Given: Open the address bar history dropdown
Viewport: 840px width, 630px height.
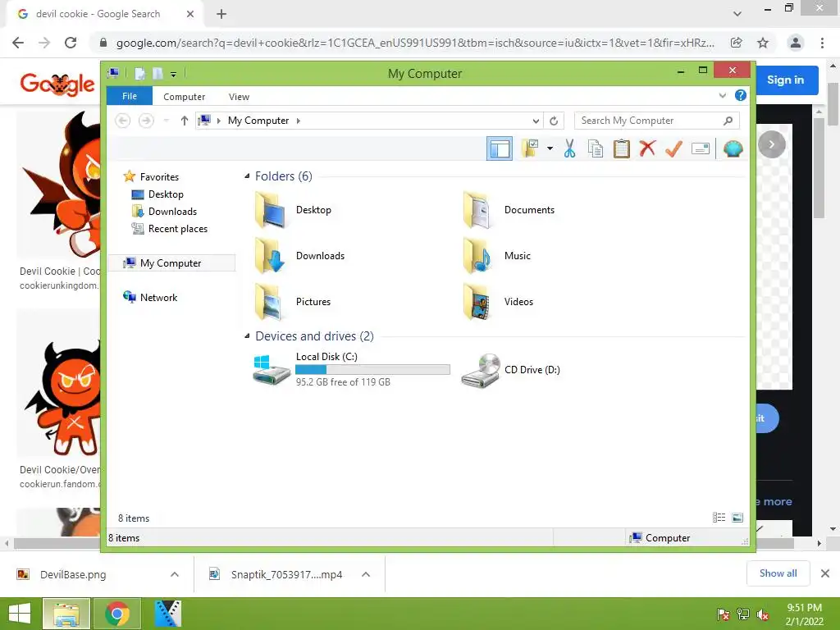Looking at the screenshot, I should point(535,121).
